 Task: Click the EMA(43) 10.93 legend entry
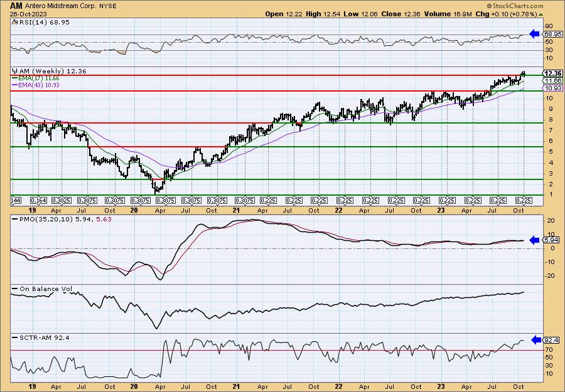[x=39, y=85]
